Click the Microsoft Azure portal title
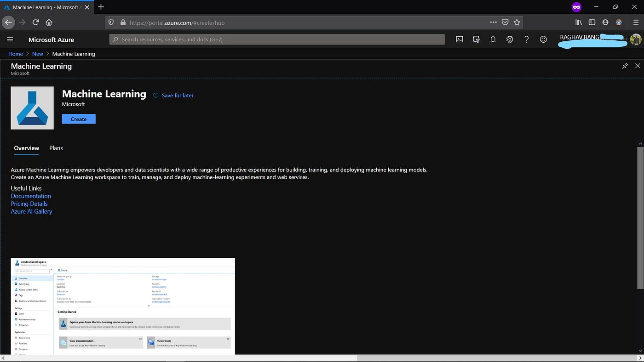The height and width of the screenshot is (362, 644). click(x=51, y=40)
